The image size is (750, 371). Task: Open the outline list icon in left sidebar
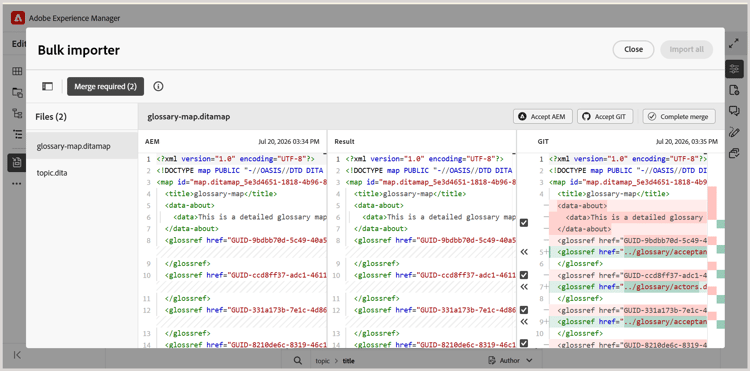(17, 134)
